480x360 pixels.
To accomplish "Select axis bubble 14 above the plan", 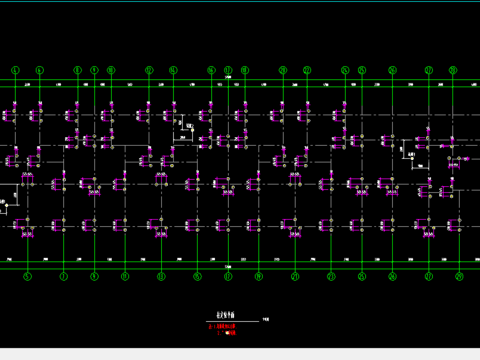I will click(x=173, y=70).
